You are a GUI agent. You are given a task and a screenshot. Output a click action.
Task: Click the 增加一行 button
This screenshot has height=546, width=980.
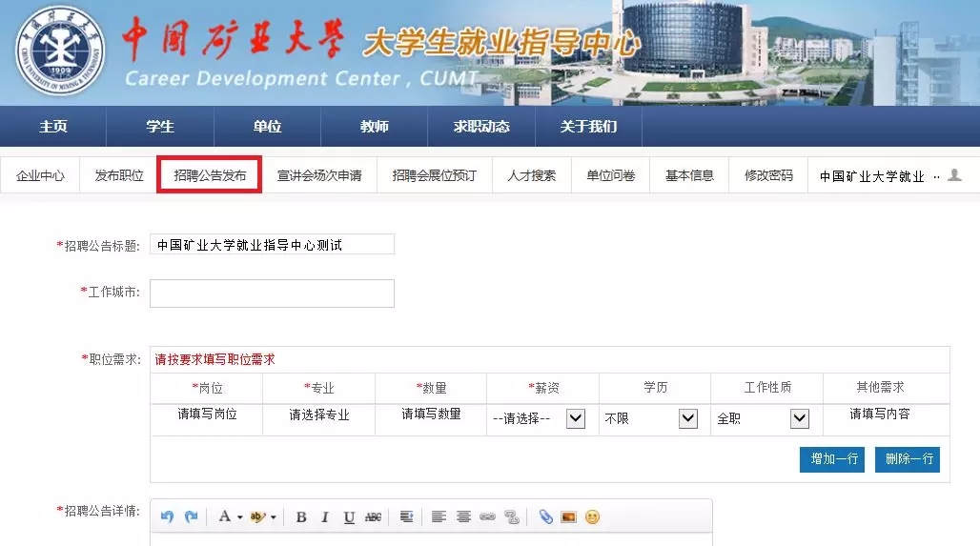click(x=834, y=459)
